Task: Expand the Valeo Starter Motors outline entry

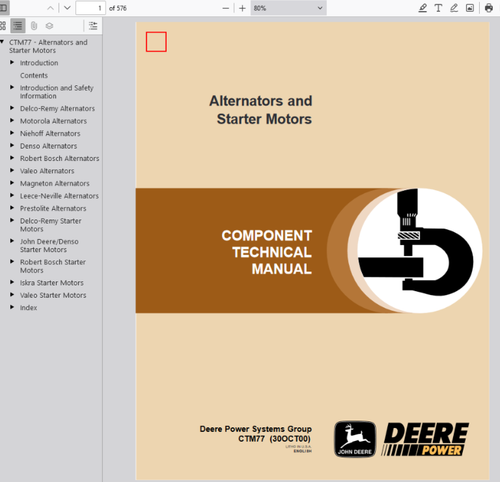Action: [x=12, y=295]
